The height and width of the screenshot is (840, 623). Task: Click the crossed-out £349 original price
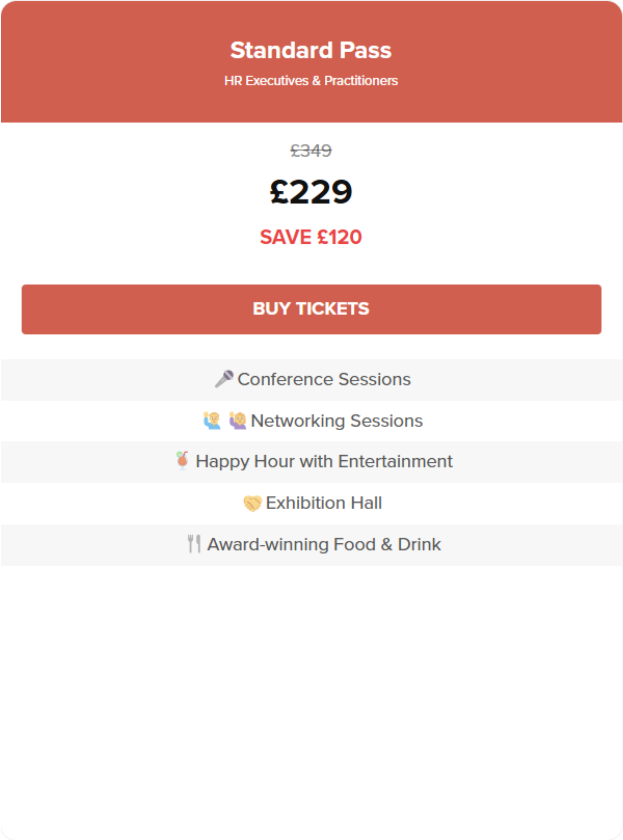click(x=311, y=151)
